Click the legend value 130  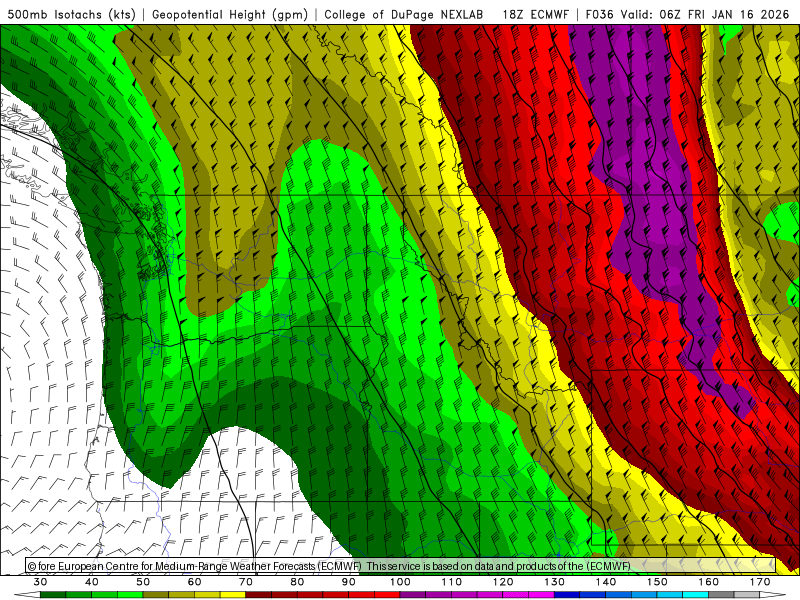click(555, 582)
